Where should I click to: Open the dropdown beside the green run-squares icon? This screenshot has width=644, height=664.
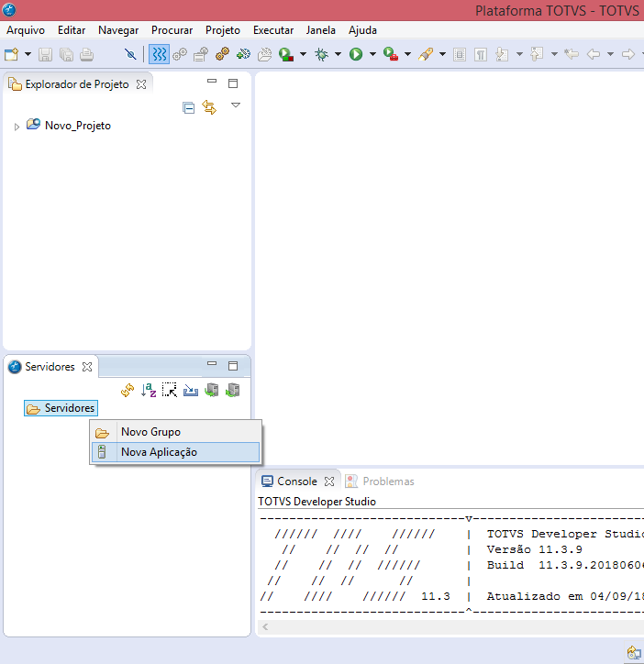click(x=303, y=54)
